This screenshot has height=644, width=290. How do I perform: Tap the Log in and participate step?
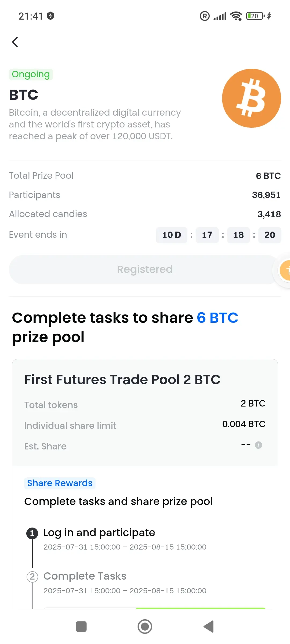[99, 533]
